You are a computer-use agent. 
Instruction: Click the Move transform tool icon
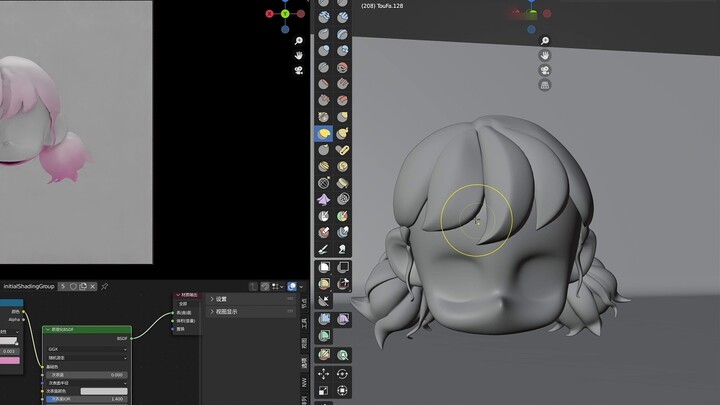(x=324, y=373)
